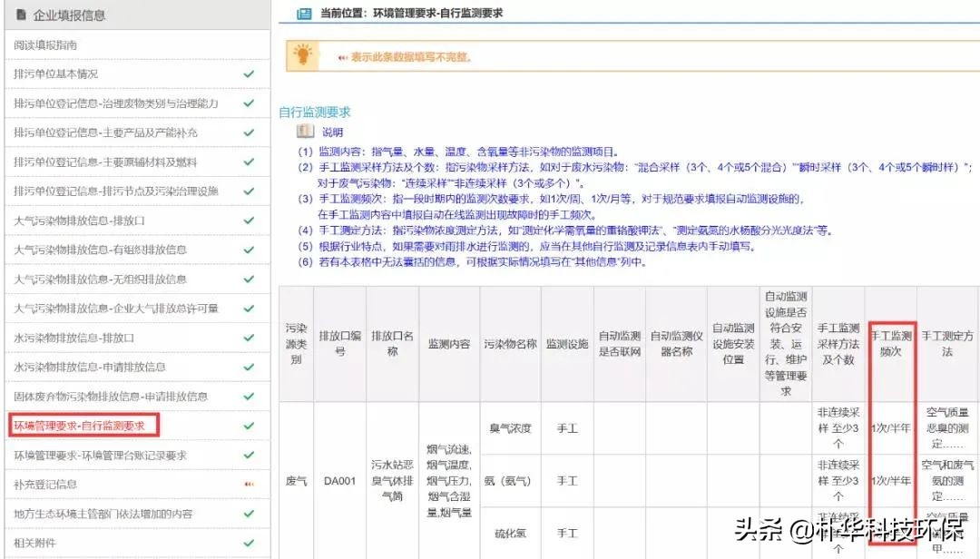
Task: Click 排放口名称 column header
Action: [x=393, y=344]
